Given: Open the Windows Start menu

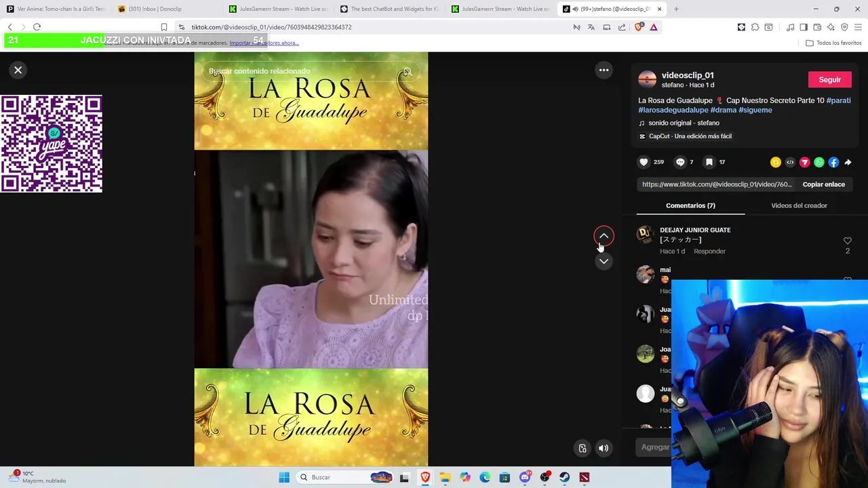Looking at the screenshot, I should 284,477.
